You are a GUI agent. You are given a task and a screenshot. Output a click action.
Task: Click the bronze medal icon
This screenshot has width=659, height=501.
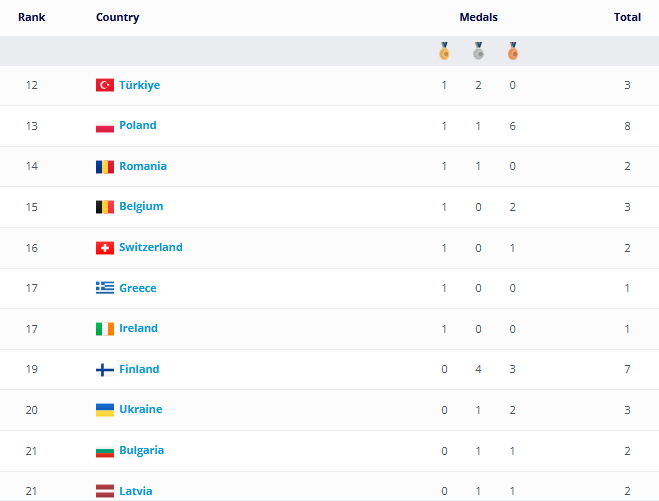(x=512, y=51)
